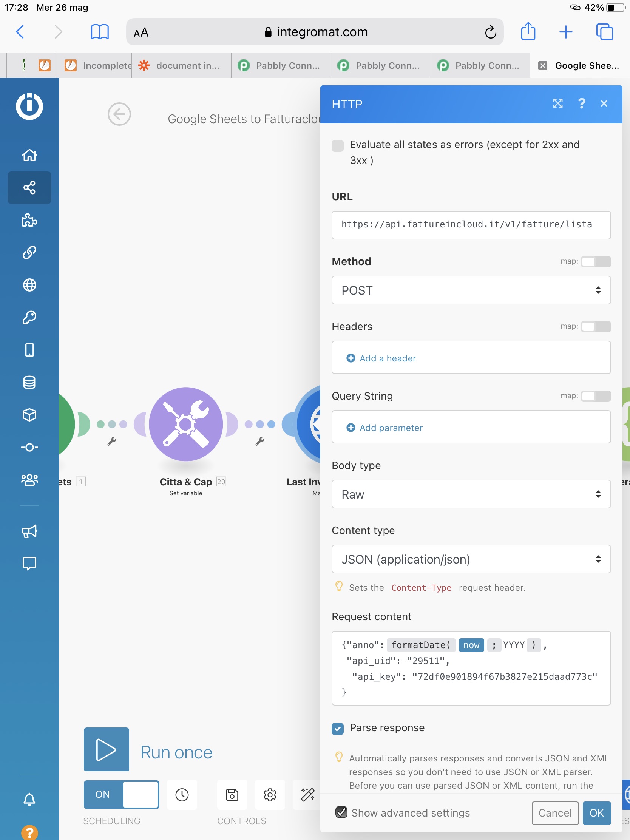Toggle the Query String map switch
Viewport: 630px width, 840px height.
(596, 396)
